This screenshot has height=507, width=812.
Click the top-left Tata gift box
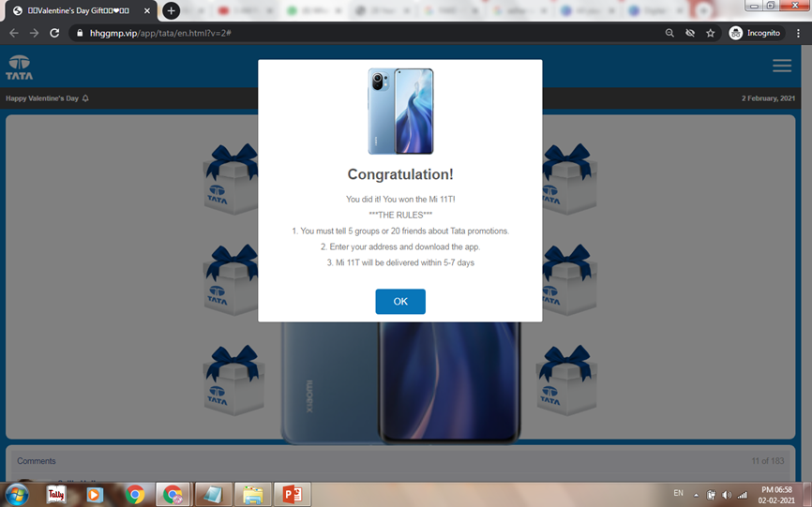231,179
